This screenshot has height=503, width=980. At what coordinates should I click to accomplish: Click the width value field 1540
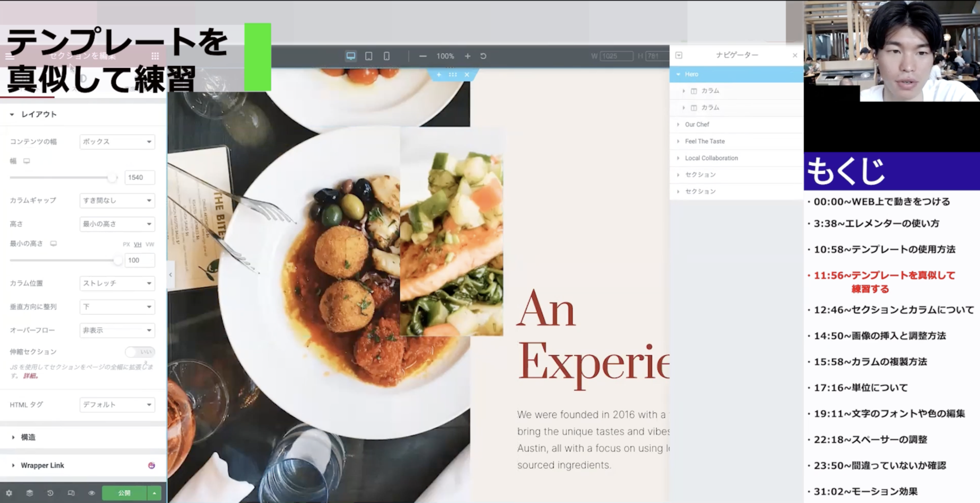click(140, 178)
